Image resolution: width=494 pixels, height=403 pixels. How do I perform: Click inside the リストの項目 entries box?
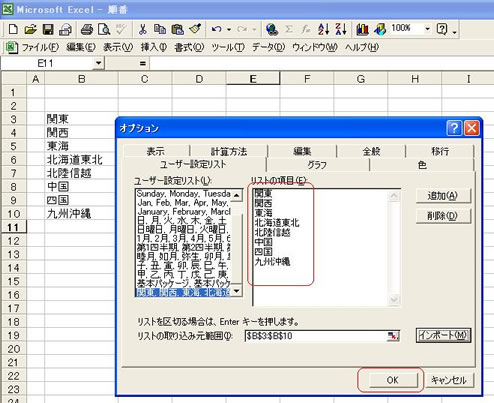[x=327, y=247]
